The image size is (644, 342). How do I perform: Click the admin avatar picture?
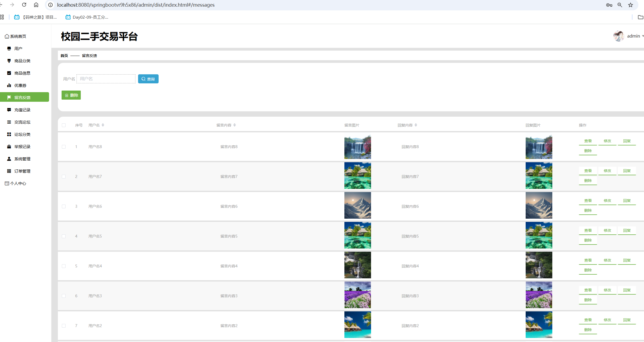618,36
